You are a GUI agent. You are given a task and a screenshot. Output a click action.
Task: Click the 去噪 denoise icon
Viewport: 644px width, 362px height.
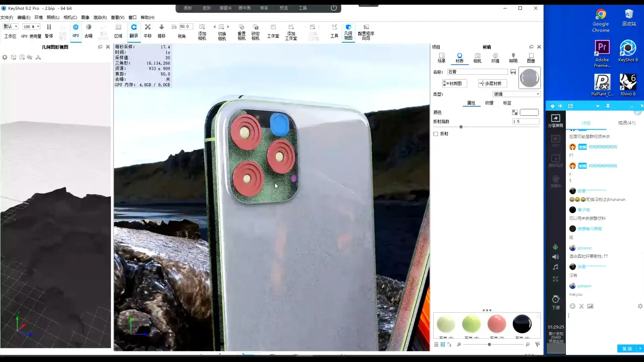click(x=89, y=27)
